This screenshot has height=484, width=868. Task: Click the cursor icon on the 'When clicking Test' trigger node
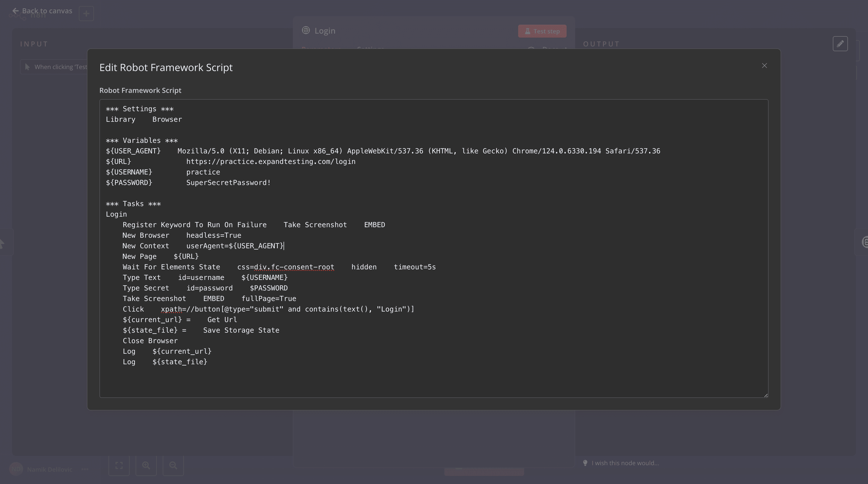click(28, 67)
